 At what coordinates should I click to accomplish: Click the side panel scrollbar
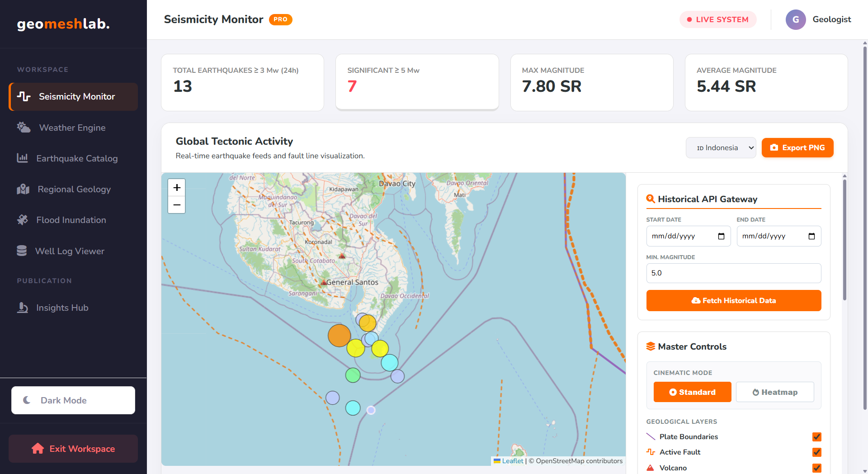[x=844, y=240]
